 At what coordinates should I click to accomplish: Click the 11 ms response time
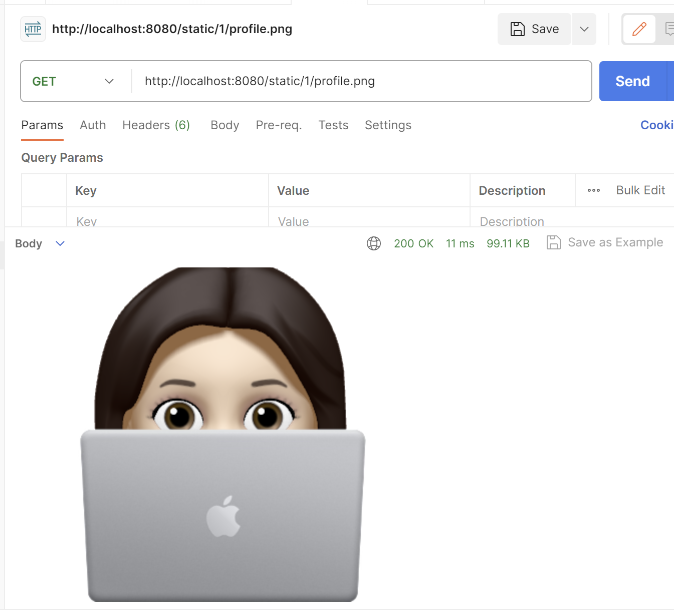pyautogui.click(x=460, y=243)
